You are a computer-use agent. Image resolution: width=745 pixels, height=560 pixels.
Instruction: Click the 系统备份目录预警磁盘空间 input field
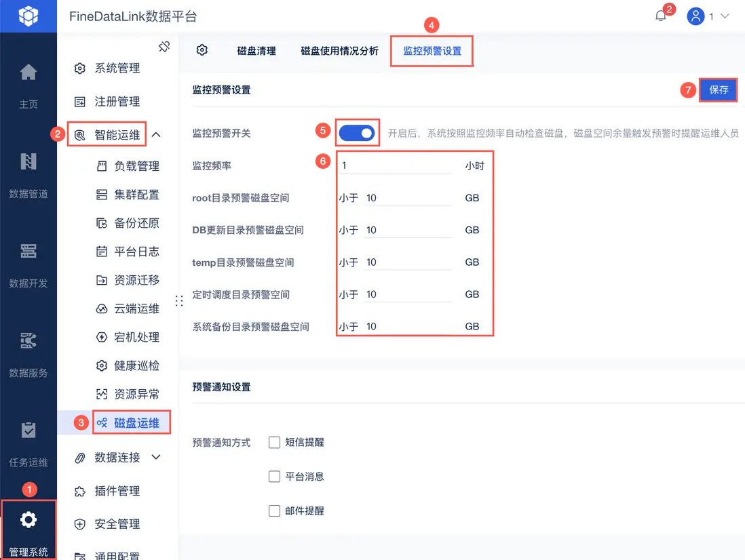coord(408,327)
